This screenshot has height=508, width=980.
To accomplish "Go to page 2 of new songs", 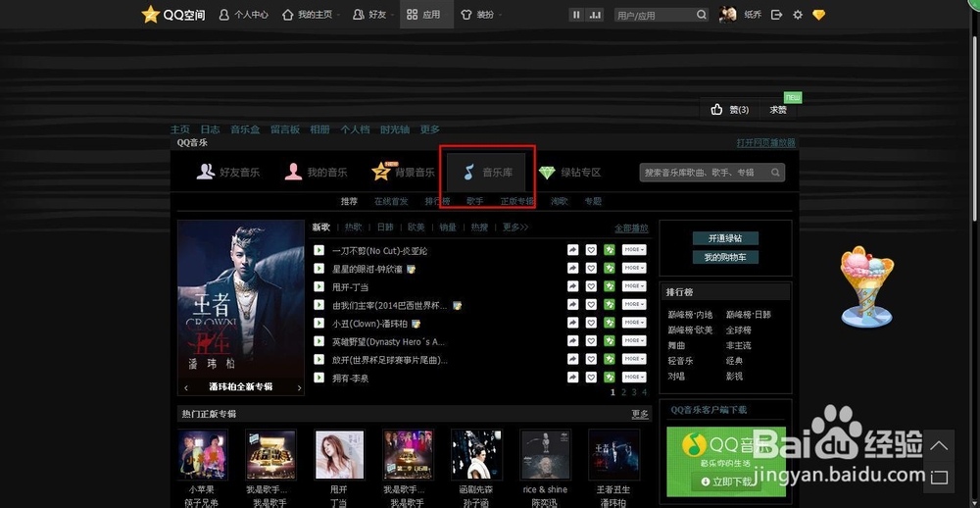I will point(623,392).
